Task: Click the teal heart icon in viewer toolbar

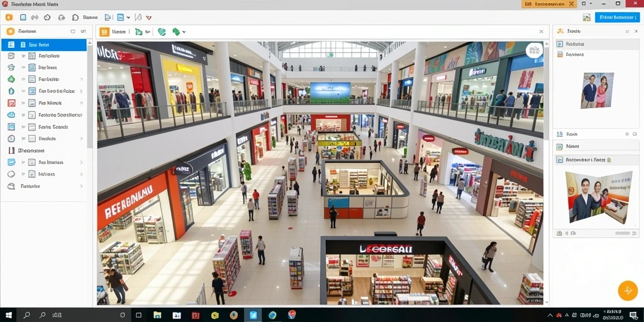Action: pyautogui.click(x=162, y=31)
